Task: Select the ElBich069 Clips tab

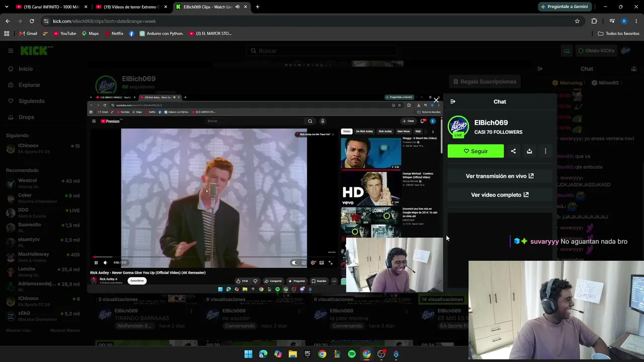Action: click(212, 7)
